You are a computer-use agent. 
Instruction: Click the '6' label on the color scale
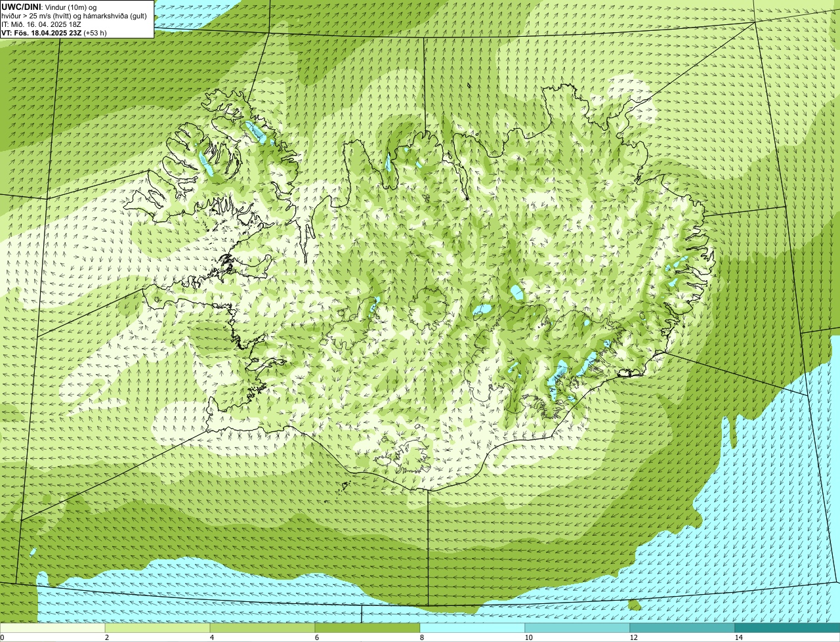[x=316, y=637]
